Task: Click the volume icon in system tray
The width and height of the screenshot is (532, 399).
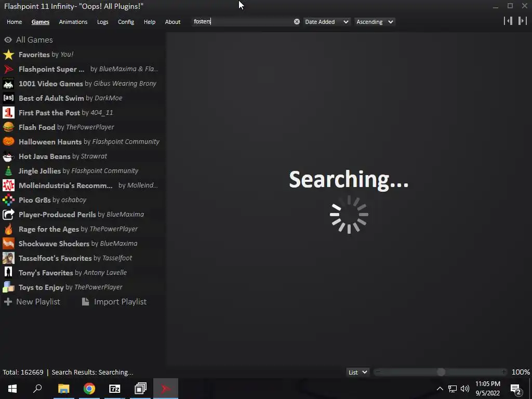Action: [465, 389]
